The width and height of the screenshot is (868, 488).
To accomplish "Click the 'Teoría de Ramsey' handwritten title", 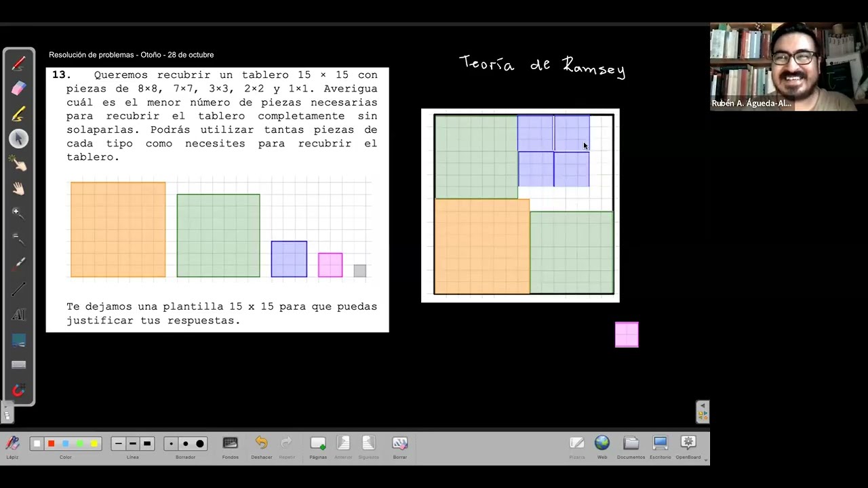I will (x=542, y=66).
